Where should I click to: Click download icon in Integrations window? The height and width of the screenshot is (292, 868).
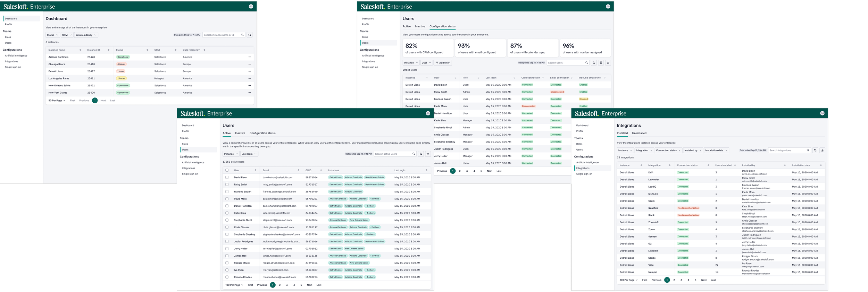(822, 151)
